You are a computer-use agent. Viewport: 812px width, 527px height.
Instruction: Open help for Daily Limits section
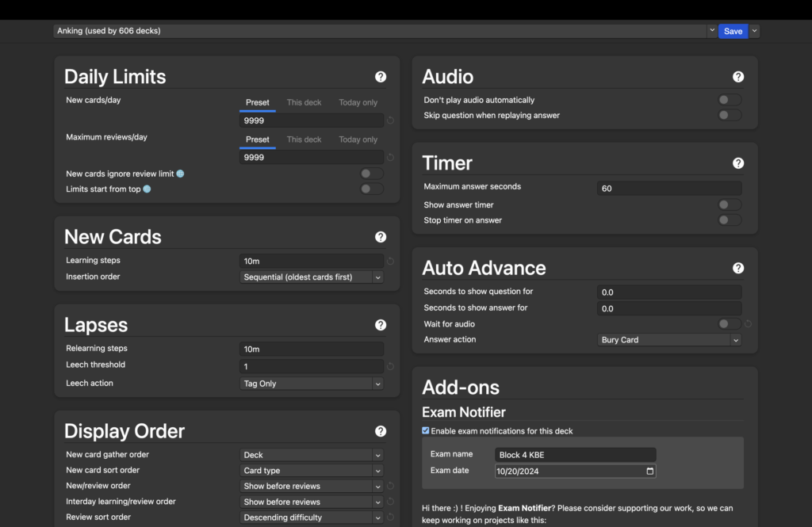[x=381, y=77]
